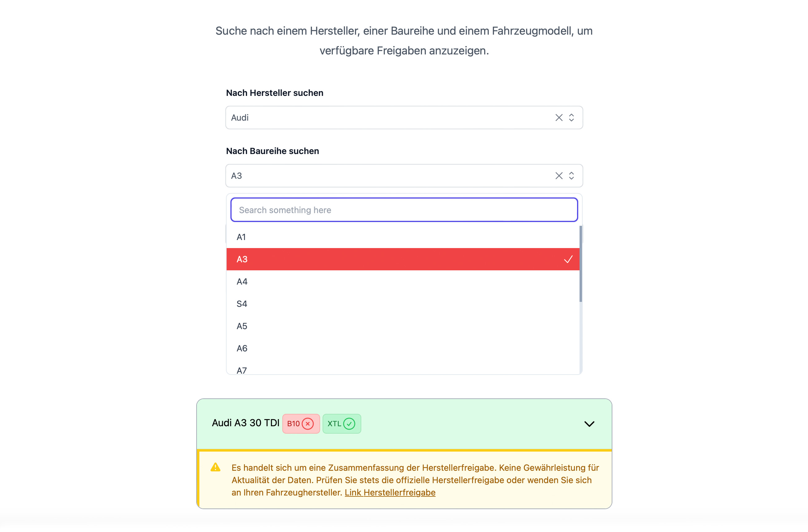Clear the Audi manufacturer selection
This screenshot has height=532, width=808.
(x=559, y=118)
